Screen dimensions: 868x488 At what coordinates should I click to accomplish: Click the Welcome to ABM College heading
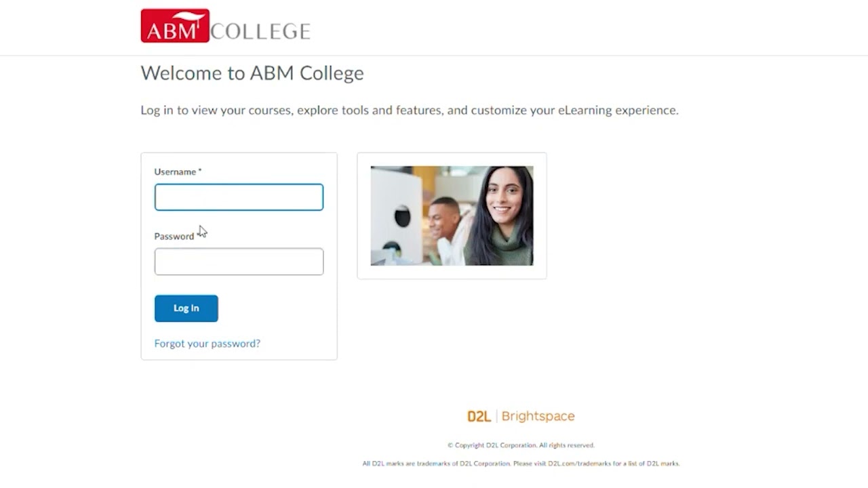[252, 73]
